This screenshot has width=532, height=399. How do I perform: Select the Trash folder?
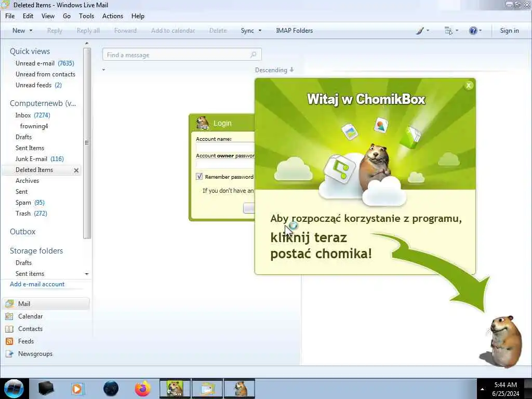(31, 214)
